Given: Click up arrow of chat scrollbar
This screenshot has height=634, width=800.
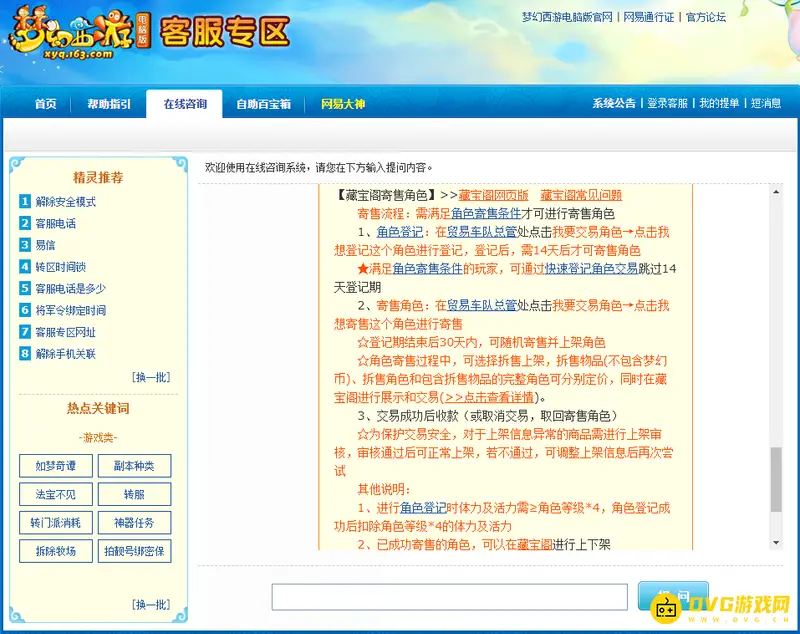Looking at the screenshot, I should [776, 192].
